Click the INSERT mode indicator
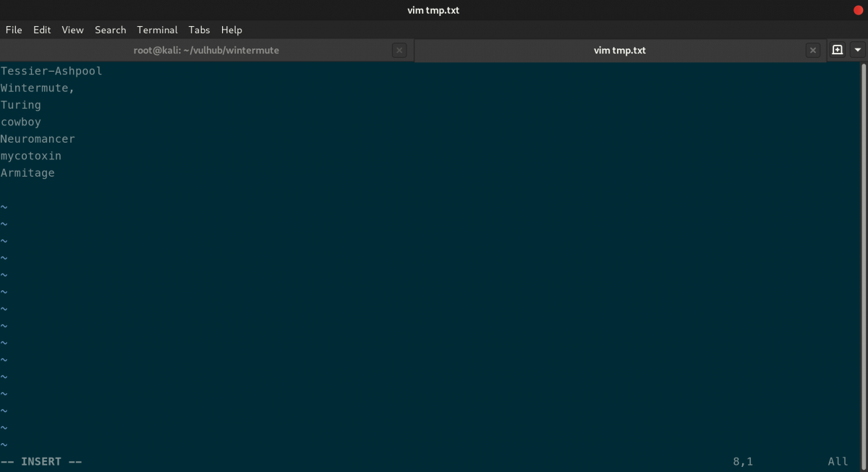The height and width of the screenshot is (472, 868). pos(41,461)
